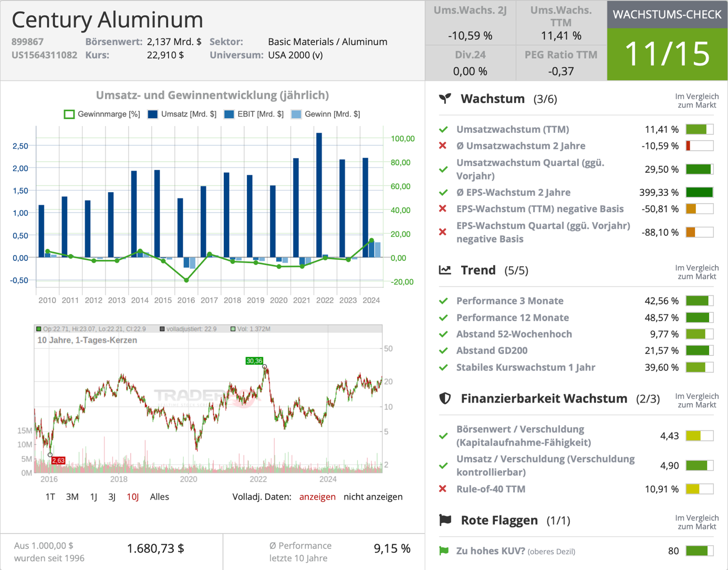Click the 30,36 high price marker

254,361
